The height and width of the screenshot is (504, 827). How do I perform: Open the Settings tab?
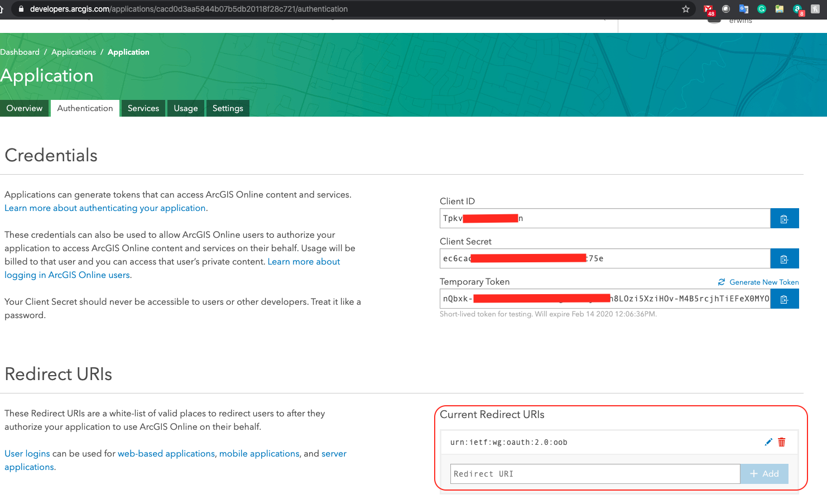pyautogui.click(x=228, y=108)
